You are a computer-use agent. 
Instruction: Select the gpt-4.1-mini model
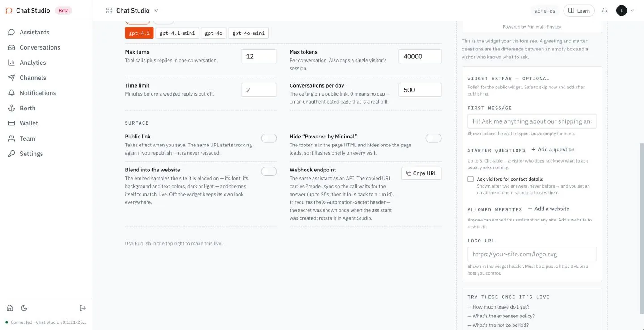(x=177, y=33)
